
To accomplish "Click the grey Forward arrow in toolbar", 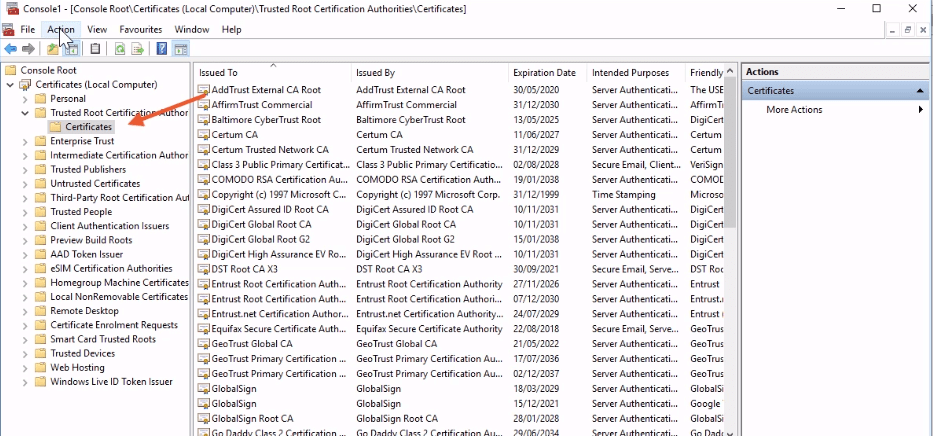I will (x=27, y=49).
